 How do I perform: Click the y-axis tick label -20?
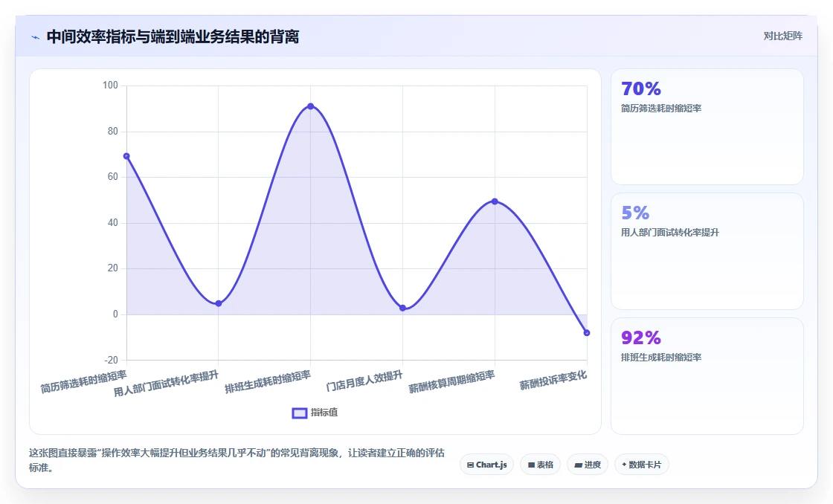pyautogui.click(x=111, y=360)
